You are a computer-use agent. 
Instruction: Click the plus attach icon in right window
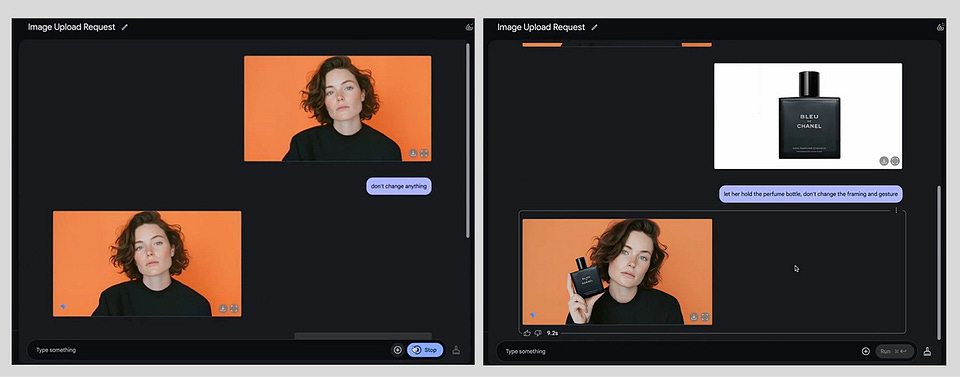(866, 351)
